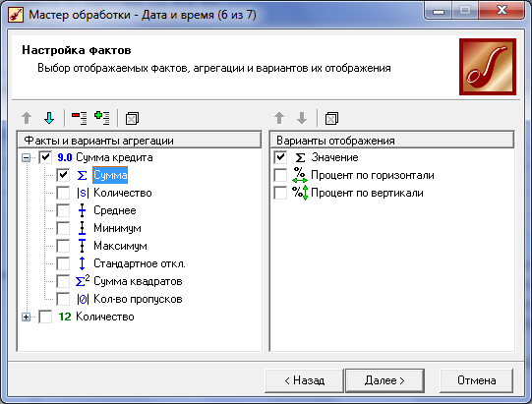The height and width of the screenshot is (404, 532).
Task: Enable the Сумма квадратов checkbox
Action: 63,281
